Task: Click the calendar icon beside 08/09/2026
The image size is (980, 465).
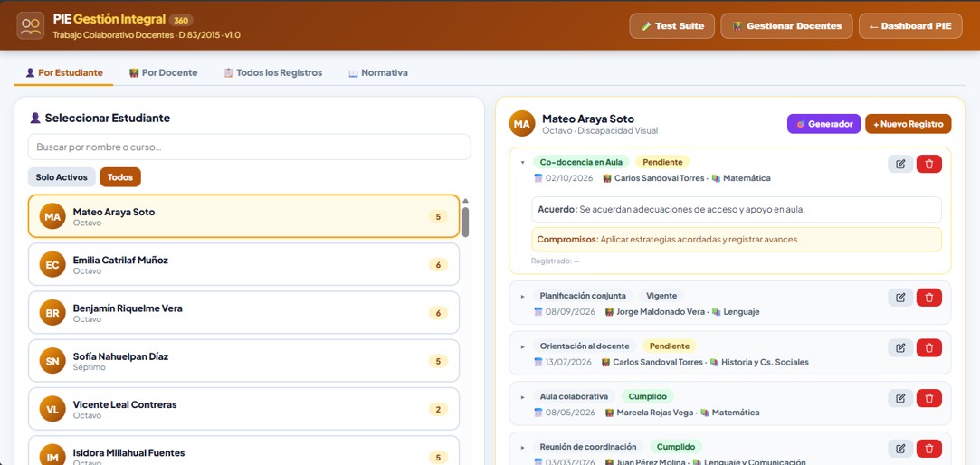Action: [538, 312]
